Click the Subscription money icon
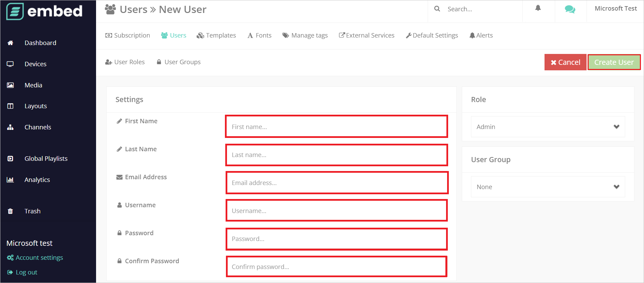This screenshot has height=283, width=644. 109,36
